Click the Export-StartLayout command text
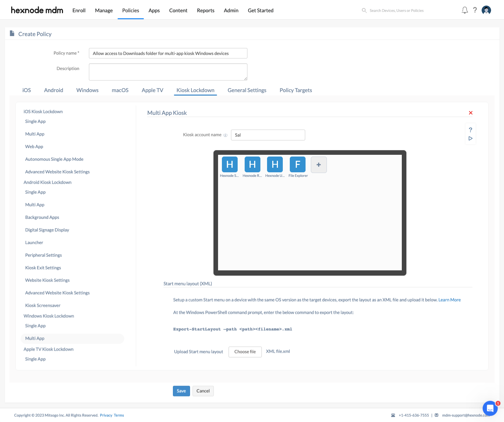The height and width of the screenshot is (422, 504). coord(232,329)
